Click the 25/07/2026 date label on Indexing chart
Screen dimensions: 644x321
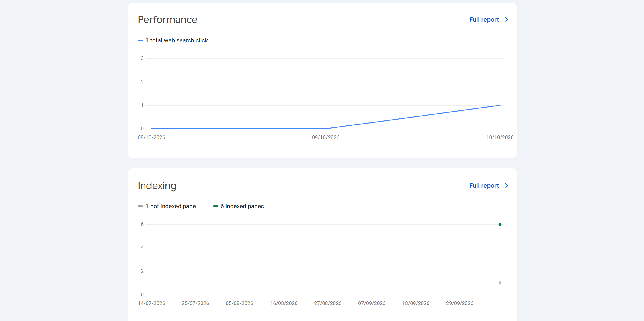point(195,303)
